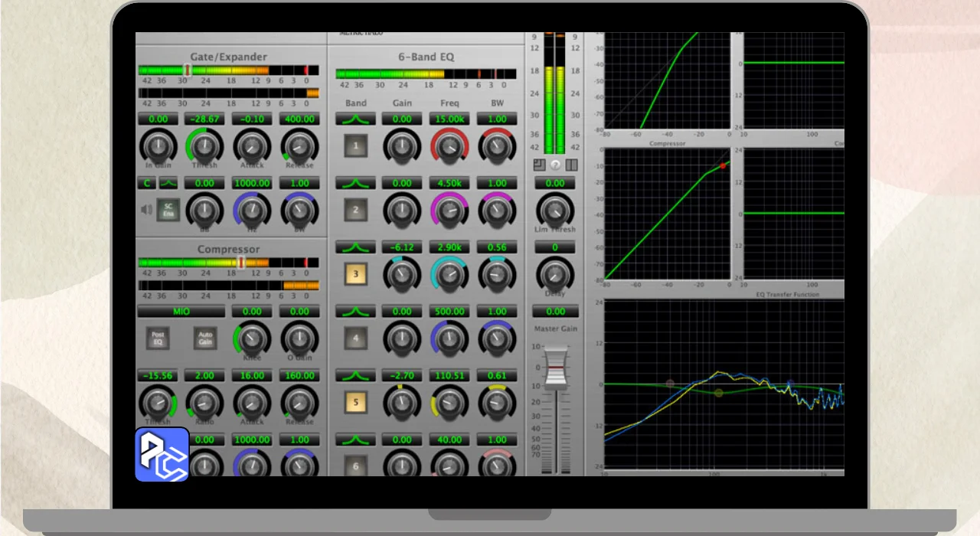The width and height of the screenshot is (980, 536).
Task: Open the Gate 'C' sidechain source selector
Action: [x=146, y=184]
